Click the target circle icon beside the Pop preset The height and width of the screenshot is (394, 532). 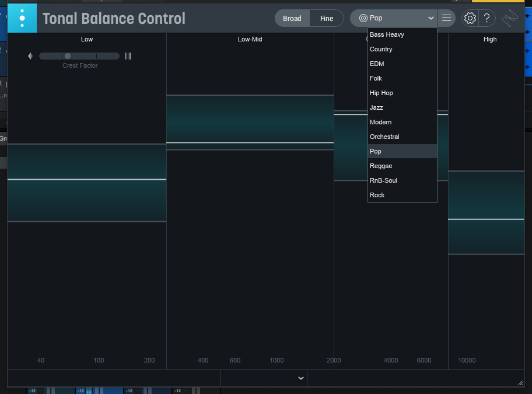pyautogui.click(x=363, y=18)
